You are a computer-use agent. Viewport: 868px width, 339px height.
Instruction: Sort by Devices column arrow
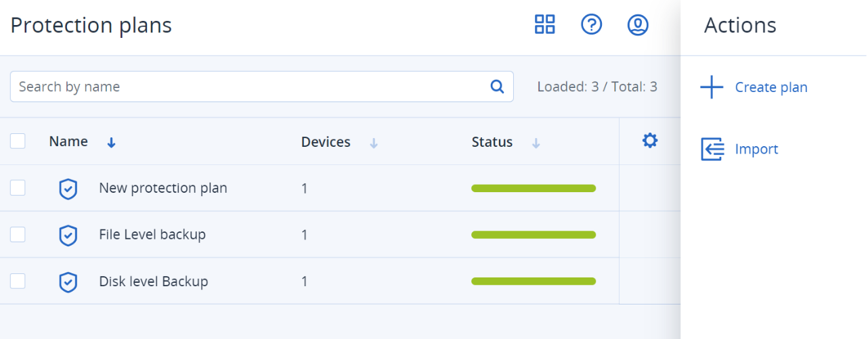[374, 143]
